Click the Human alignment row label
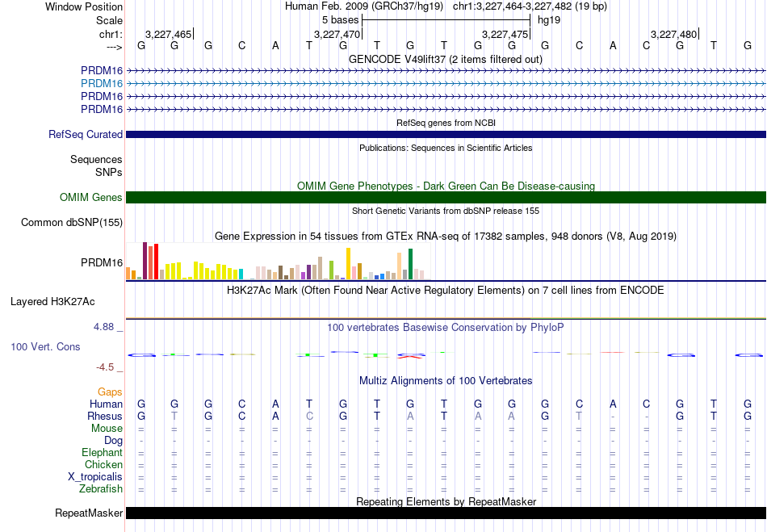Screen dimensions: 767x532 [x=106, y=404]
